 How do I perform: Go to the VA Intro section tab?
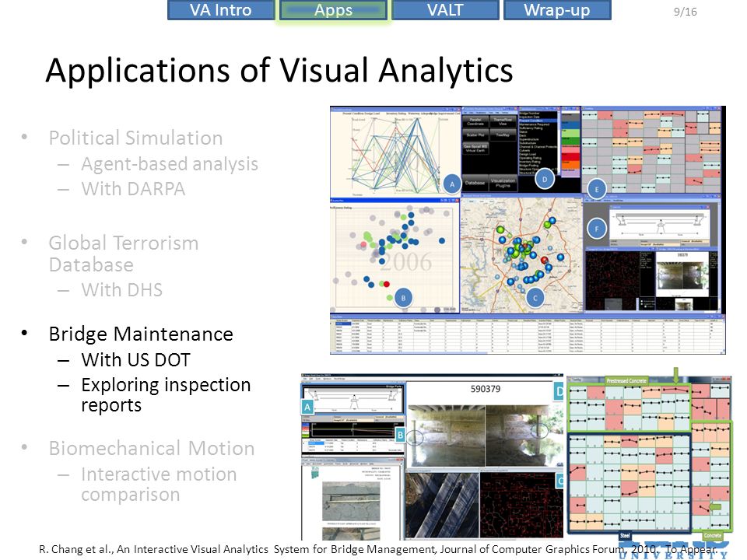221,9
